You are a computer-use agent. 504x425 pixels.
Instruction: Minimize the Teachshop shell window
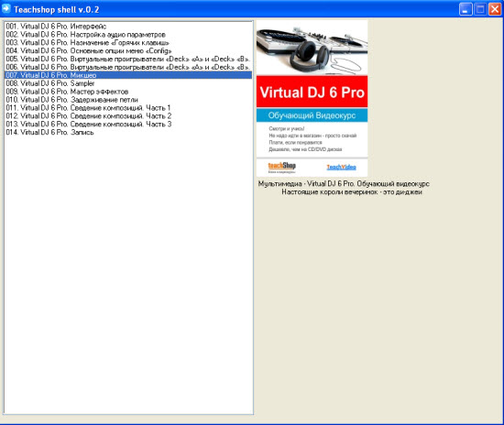pyautogui.click(x=466, y=9)
